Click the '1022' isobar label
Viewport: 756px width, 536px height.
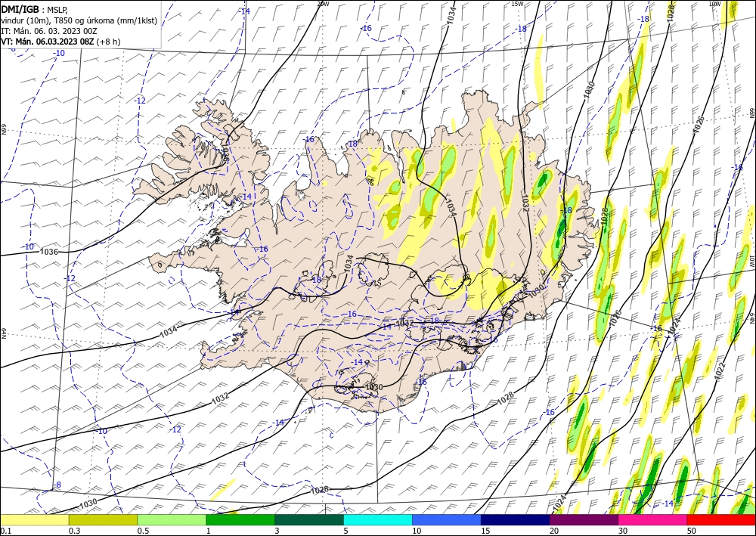(x=720, y=371)
